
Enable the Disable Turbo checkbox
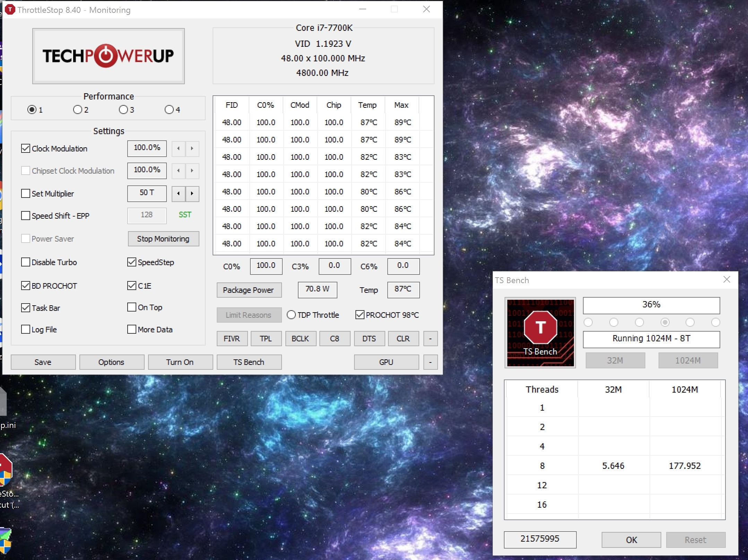coord(26,262)
